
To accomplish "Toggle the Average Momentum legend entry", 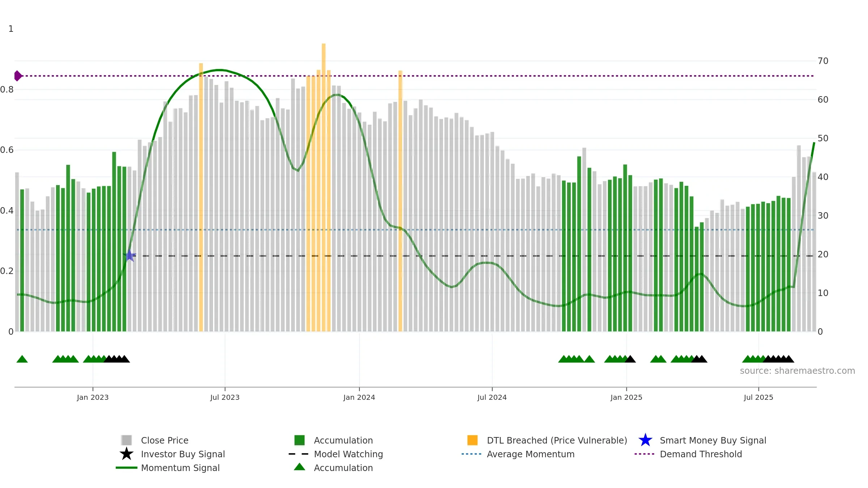I will 518,454.
